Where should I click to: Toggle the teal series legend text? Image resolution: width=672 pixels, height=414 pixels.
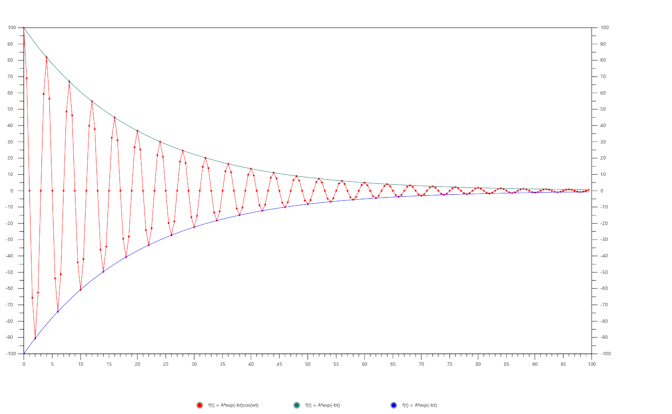tap(323, 405)
